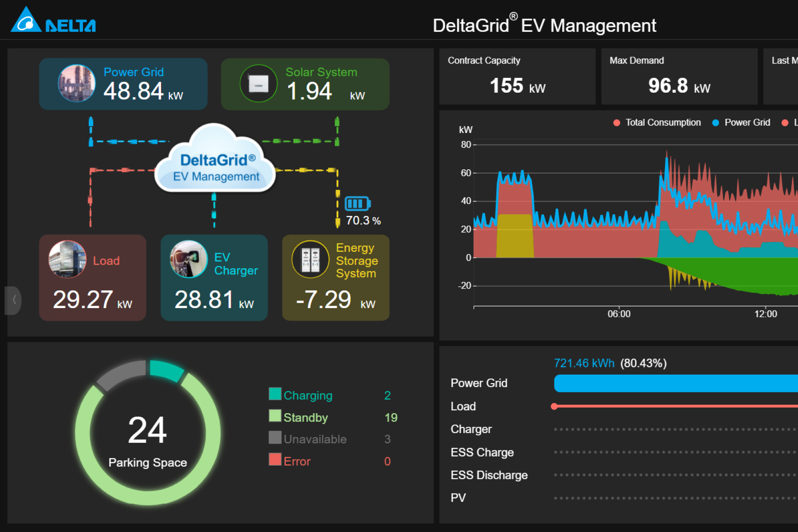Open the Load building icon
This screenshot has width=798, height=532.
[67, 259]
